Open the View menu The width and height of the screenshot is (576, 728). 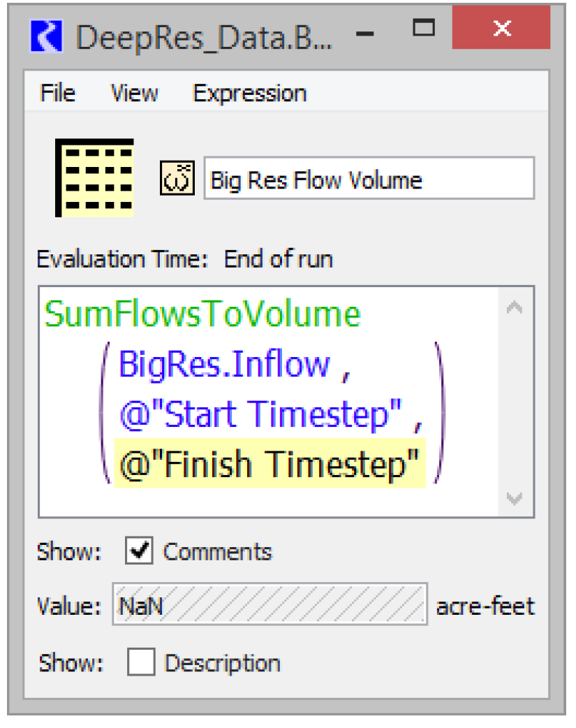pos(134,94)
